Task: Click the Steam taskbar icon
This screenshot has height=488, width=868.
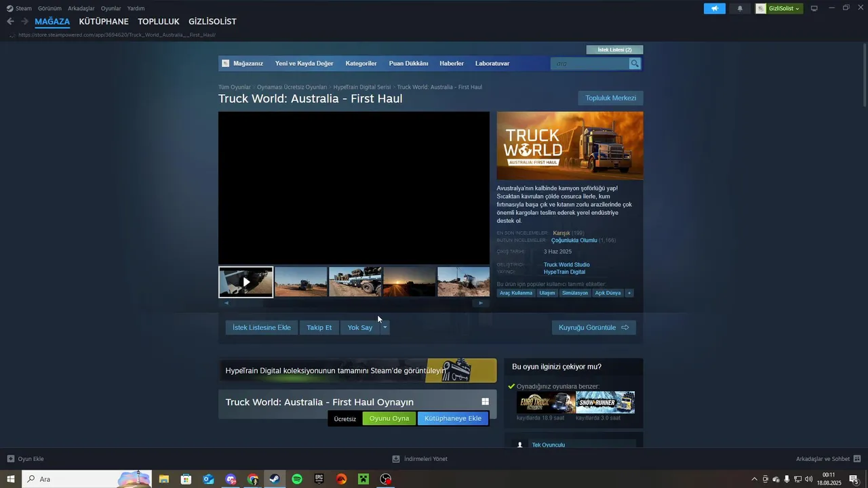Action: pos(275,479)
